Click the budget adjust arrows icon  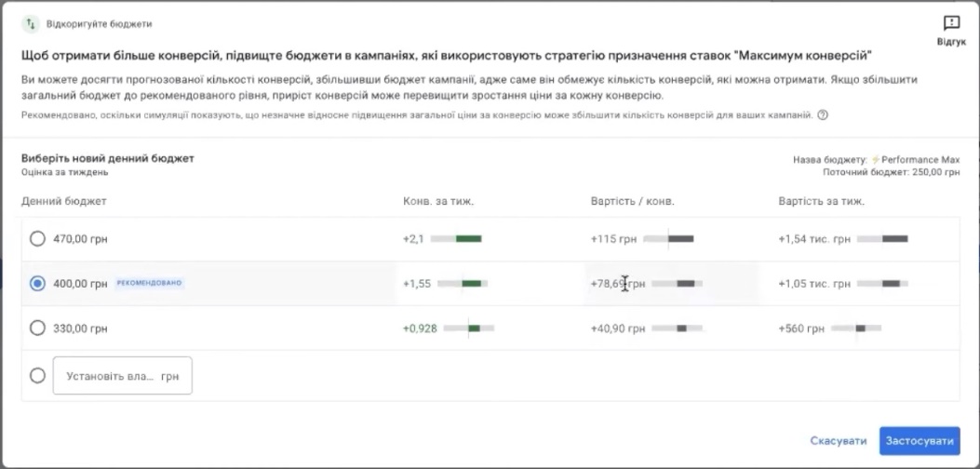[x=31, y=23]
